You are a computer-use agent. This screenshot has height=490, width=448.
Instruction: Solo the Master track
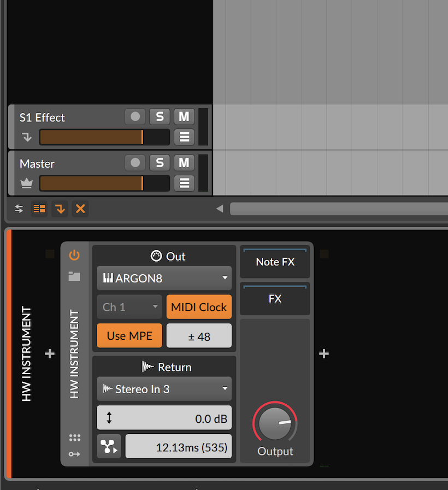click(160, 162)
